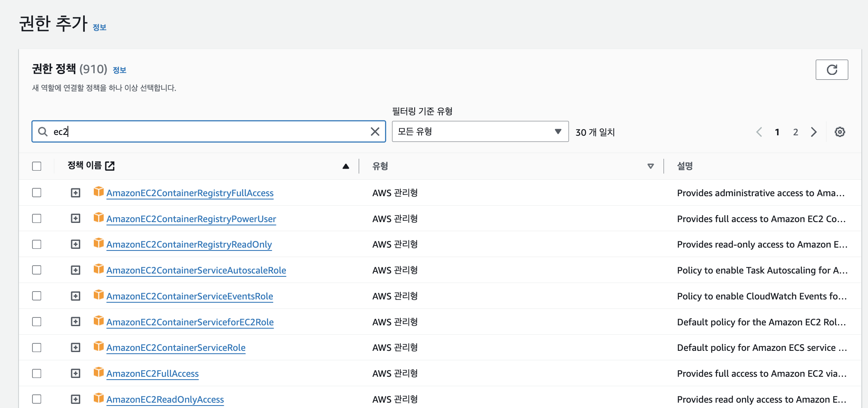This screenshot has height=408, width=868.
Task: Check AmazonEC2ContainerServiceRole policy
Action: [x=37, y=348]
